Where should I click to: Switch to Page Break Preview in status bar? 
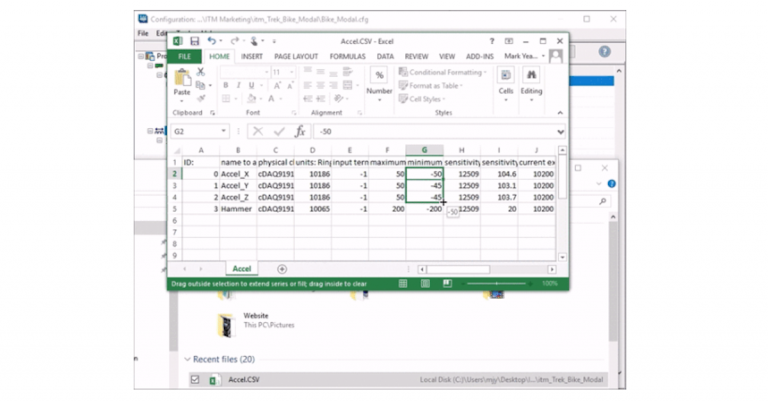tap(447, 284)
